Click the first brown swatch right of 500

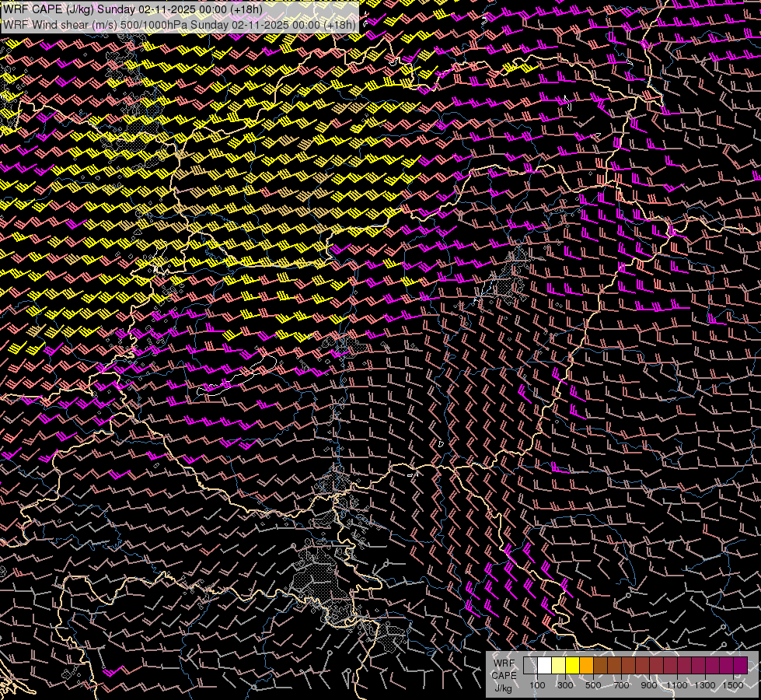coord(601,665)
